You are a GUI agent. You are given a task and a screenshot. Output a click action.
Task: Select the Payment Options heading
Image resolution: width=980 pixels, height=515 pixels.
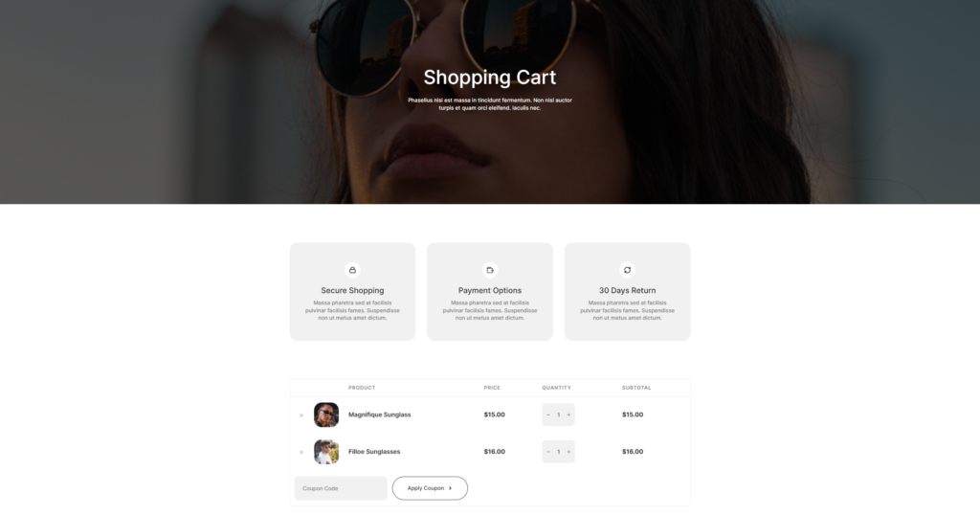tap(490, 291)
